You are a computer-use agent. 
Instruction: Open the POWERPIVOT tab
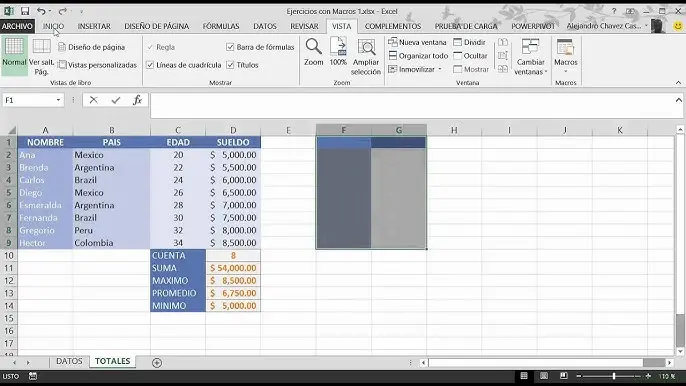[x=533, y=26]
